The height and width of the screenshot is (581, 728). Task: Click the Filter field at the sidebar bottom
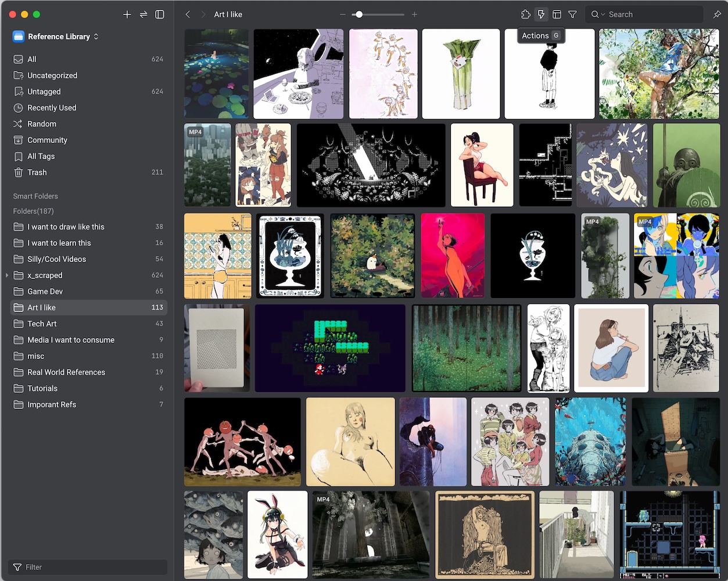87,567
